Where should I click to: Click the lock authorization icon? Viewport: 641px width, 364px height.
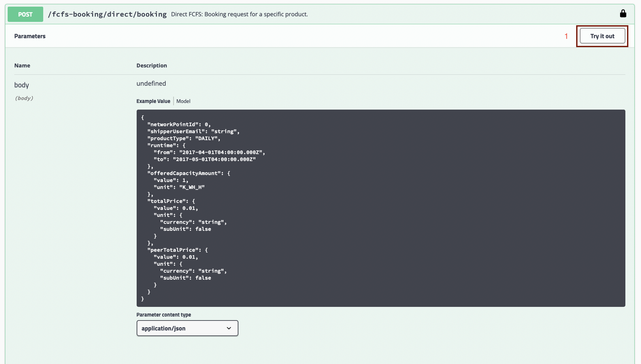click(623, 14)
